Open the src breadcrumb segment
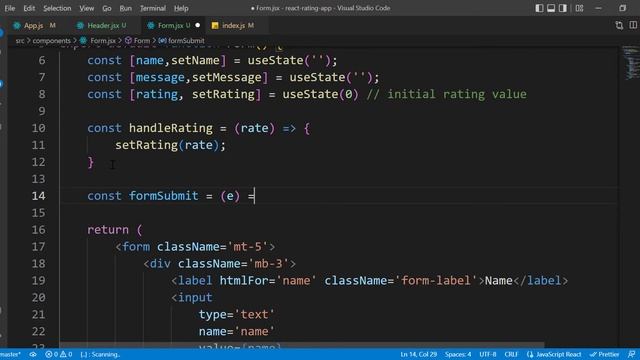The height and width of the screenshot is (360, 640). pyautogui.click(x=20, y=41)
